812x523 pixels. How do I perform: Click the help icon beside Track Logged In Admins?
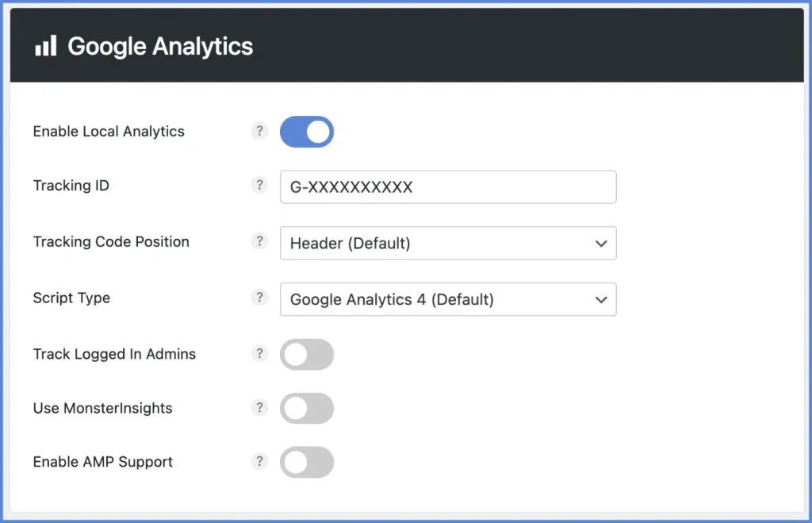[260, 354]
